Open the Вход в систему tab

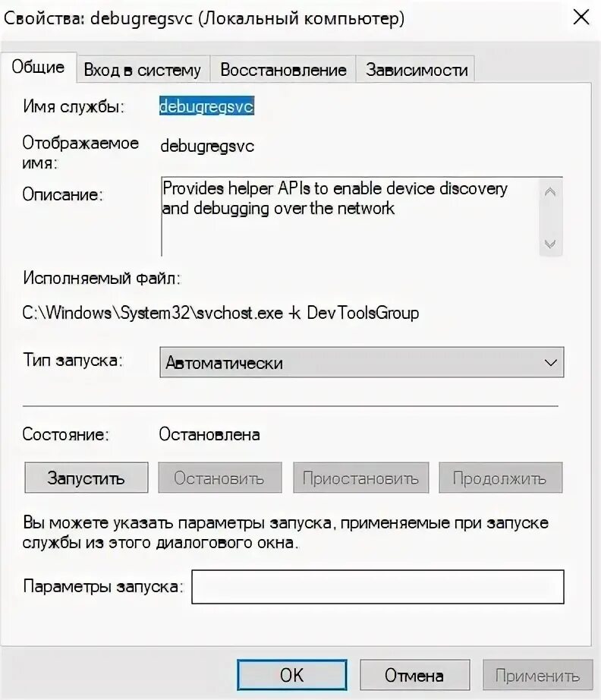coord(143,70)
